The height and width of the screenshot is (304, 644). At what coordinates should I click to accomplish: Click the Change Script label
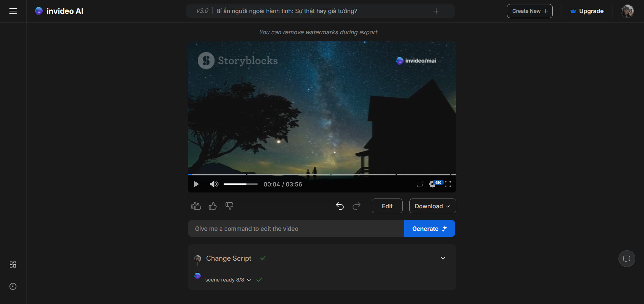pyautogui.click(x=229, y=258)
